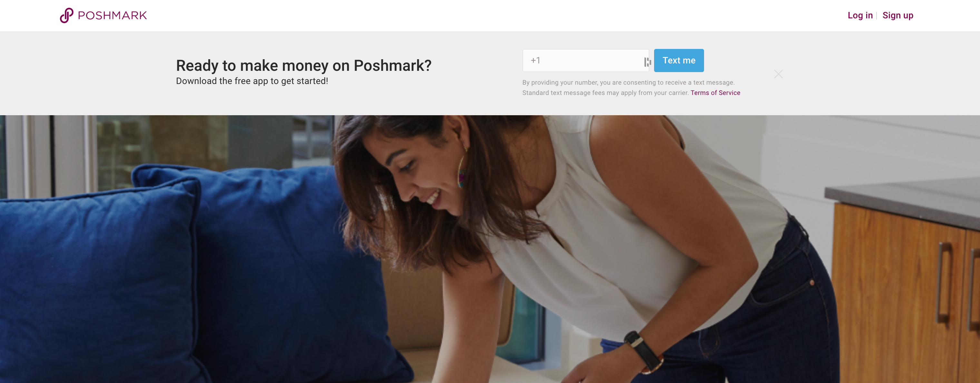Open the Log in page
The height and width of the screenshot is (383, 980).
click(860, 15)
